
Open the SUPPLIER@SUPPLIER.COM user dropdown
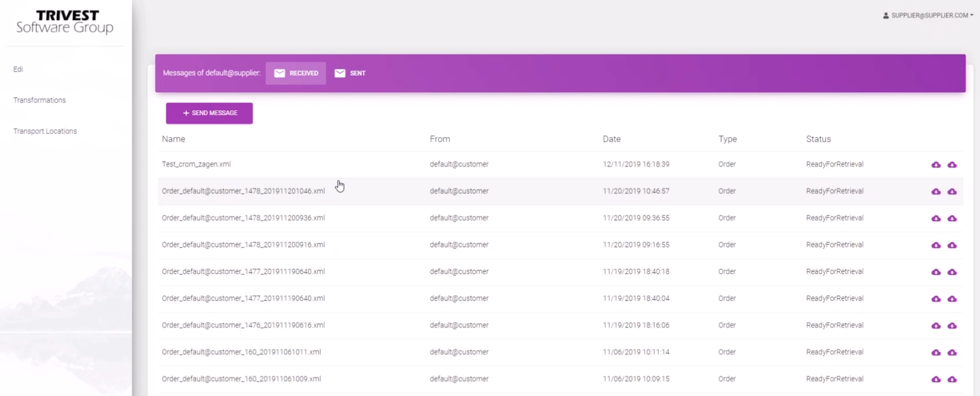pyautogui.click(x=928, y=15)
